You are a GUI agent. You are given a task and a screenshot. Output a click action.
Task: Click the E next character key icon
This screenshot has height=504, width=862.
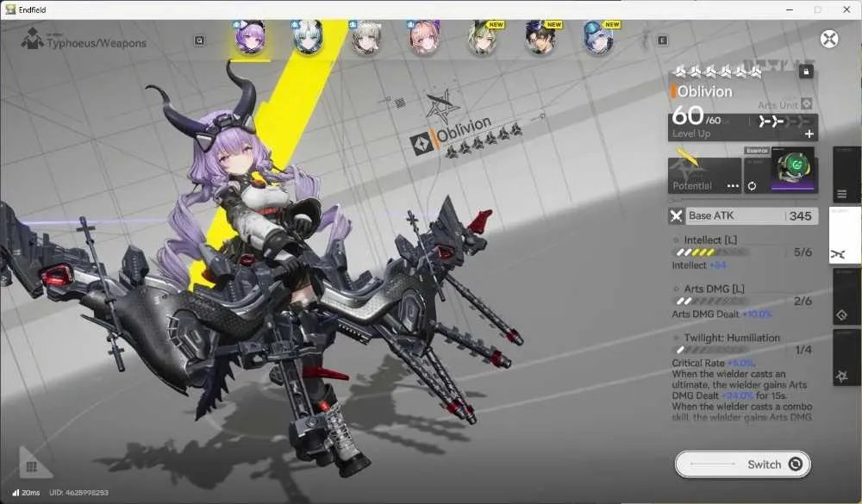click(x=662, y=40)
